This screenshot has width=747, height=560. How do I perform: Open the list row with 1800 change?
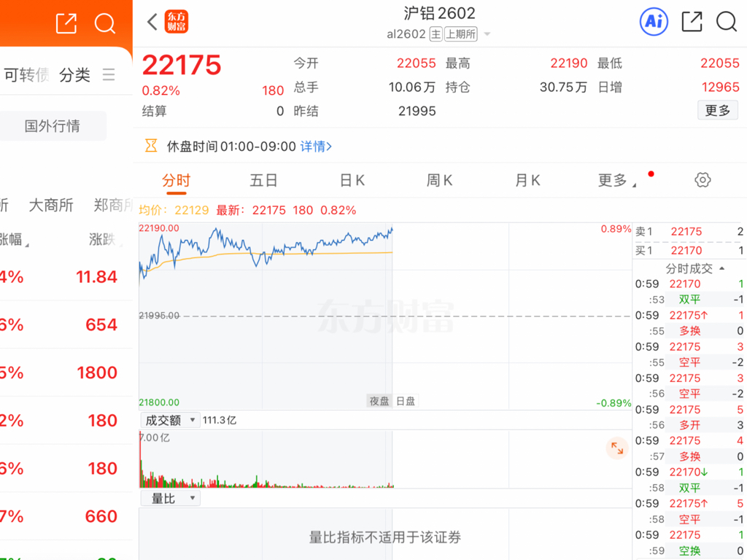[66, 373]
